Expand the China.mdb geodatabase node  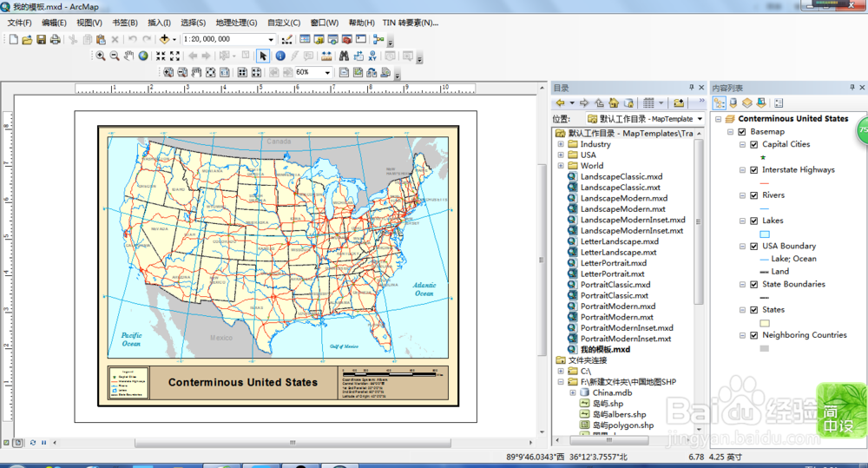point(572,392)
